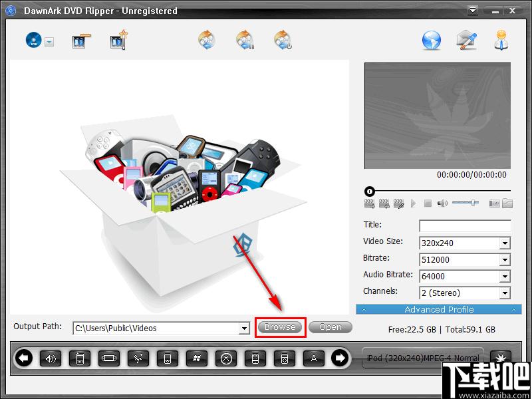Click the convert-then-shutdown power icon

[283, 40]
